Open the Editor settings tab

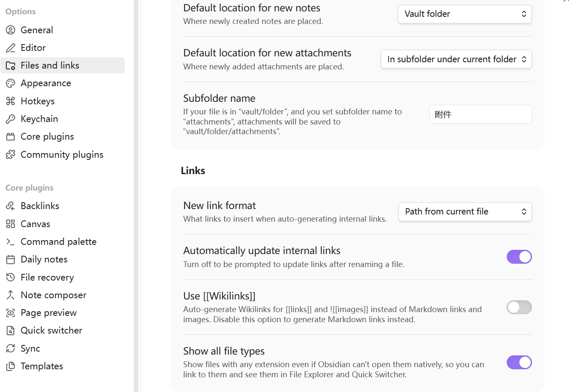click(33, 48)
